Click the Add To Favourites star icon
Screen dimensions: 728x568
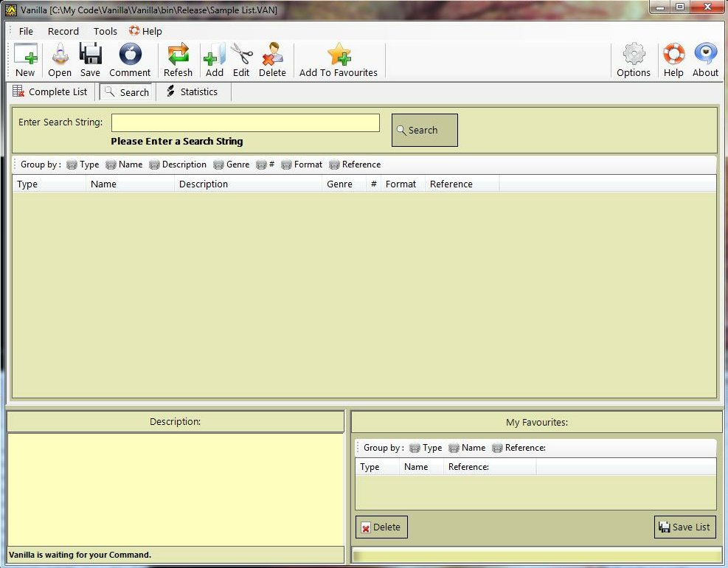339,55
